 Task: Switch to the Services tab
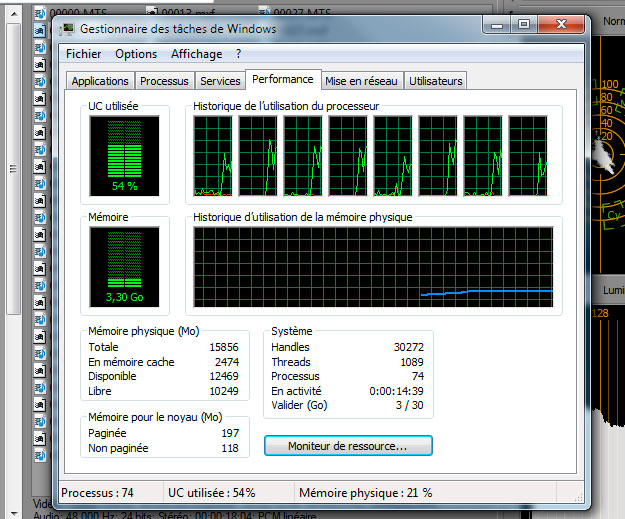220,81
